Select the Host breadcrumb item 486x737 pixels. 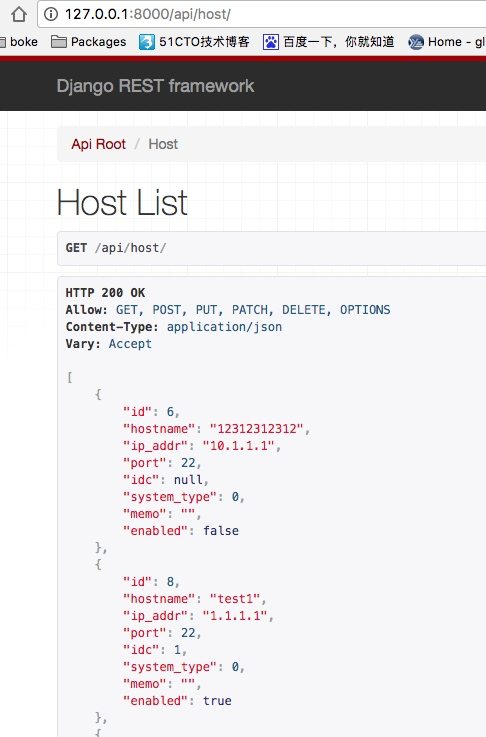tap(163, 144)
